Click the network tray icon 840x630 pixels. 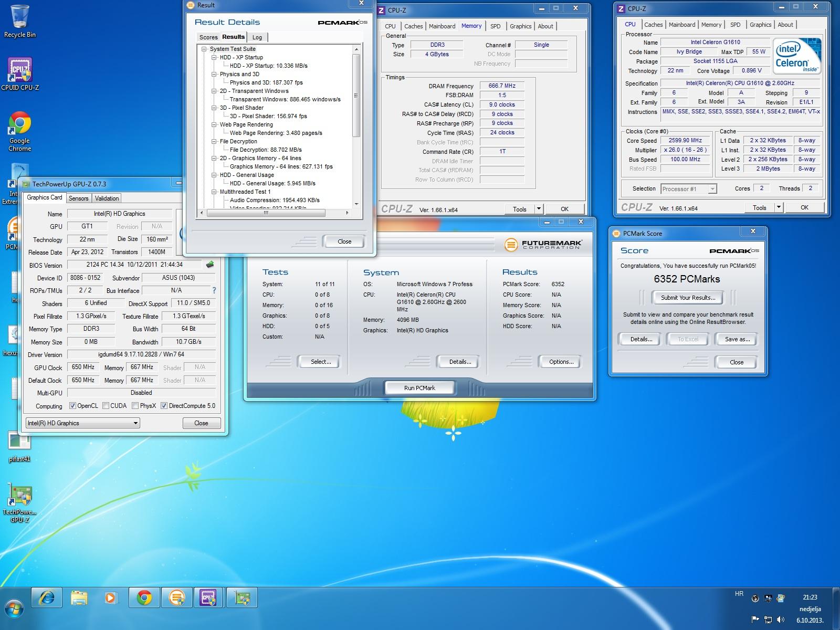point(768,620)
